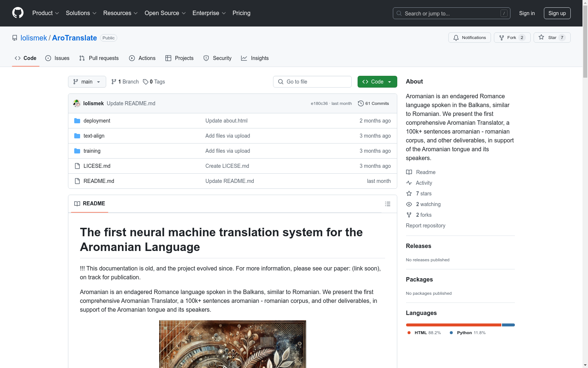
Task: Switch to the Code tab
Action: (26, 58)
